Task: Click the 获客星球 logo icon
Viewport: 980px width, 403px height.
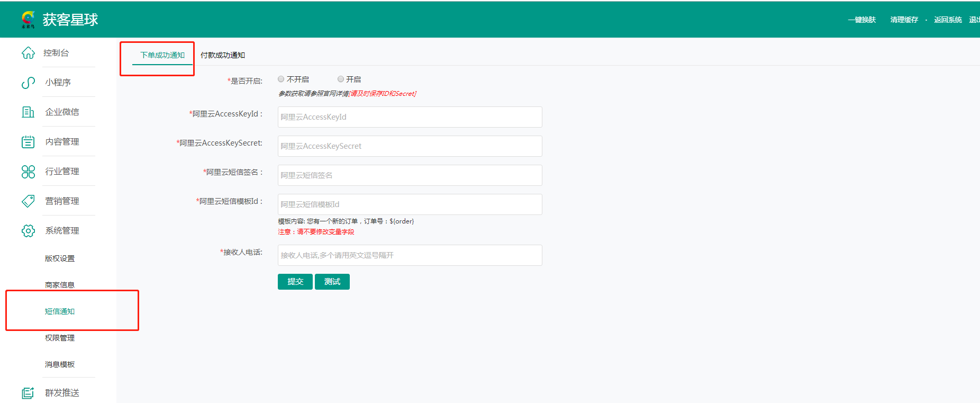Action: [28, 19]
